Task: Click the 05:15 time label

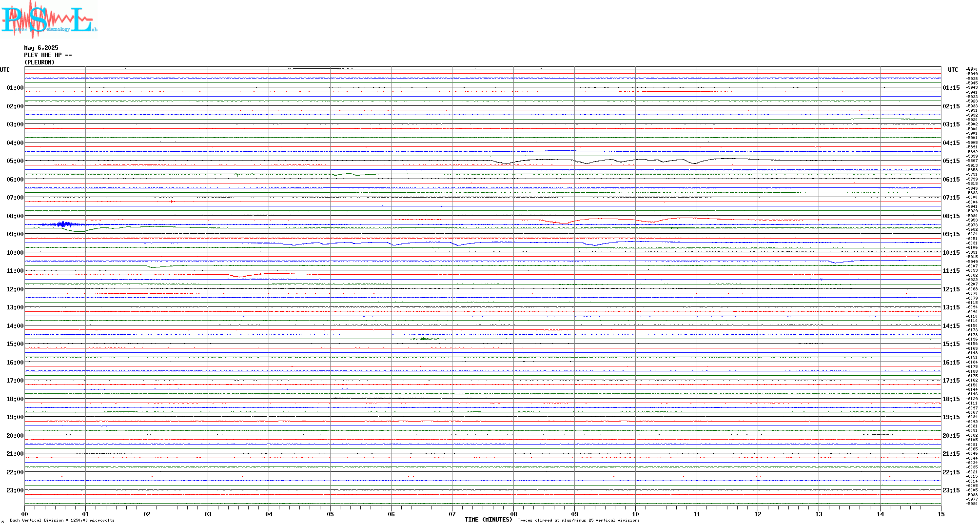Action: pos(951,161)
